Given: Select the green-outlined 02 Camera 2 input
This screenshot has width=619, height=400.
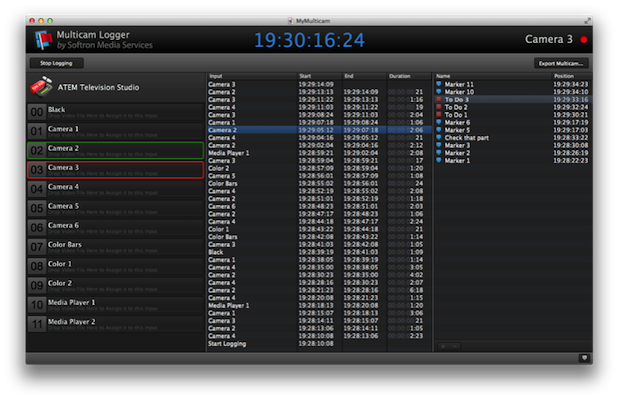Looking at the screenshot, I should (115, 150).
